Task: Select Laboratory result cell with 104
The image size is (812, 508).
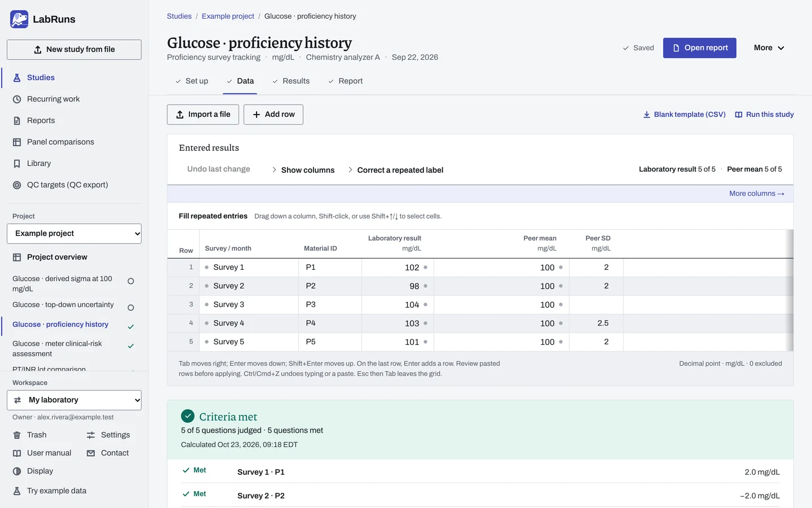Action: click(x=398, y=305)
